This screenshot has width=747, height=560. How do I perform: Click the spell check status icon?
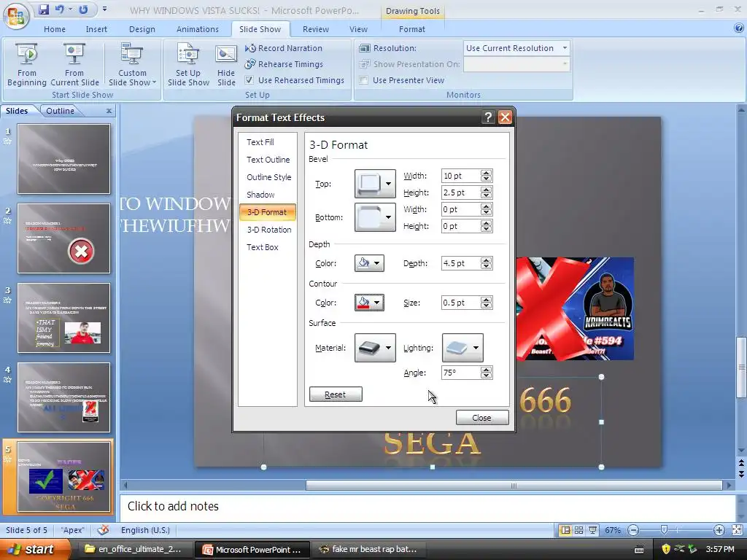pos(103,530)
